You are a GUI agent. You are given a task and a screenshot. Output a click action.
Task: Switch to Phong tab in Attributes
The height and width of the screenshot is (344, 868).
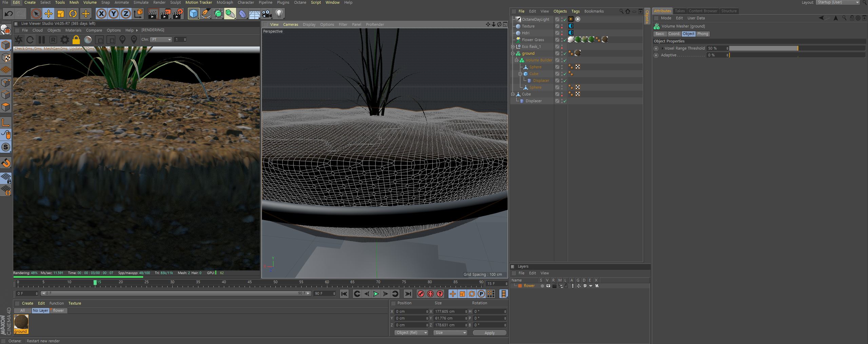[702, 34]
